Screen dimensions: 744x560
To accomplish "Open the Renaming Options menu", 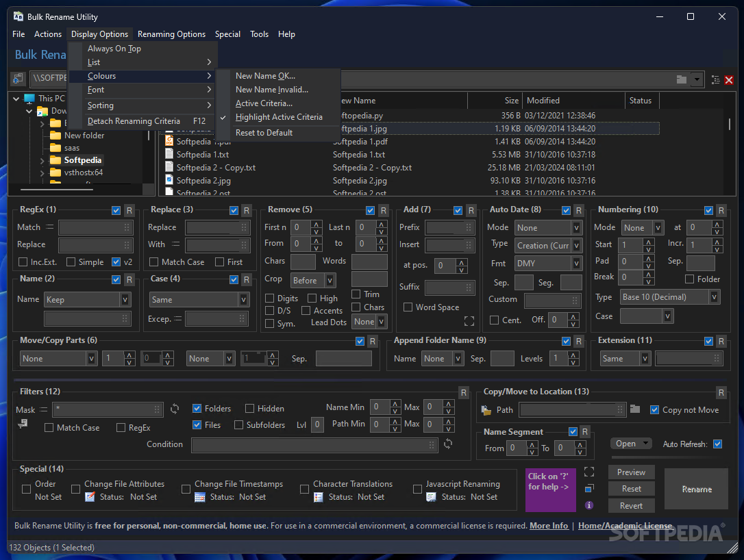I will click(x=171, y=34).
